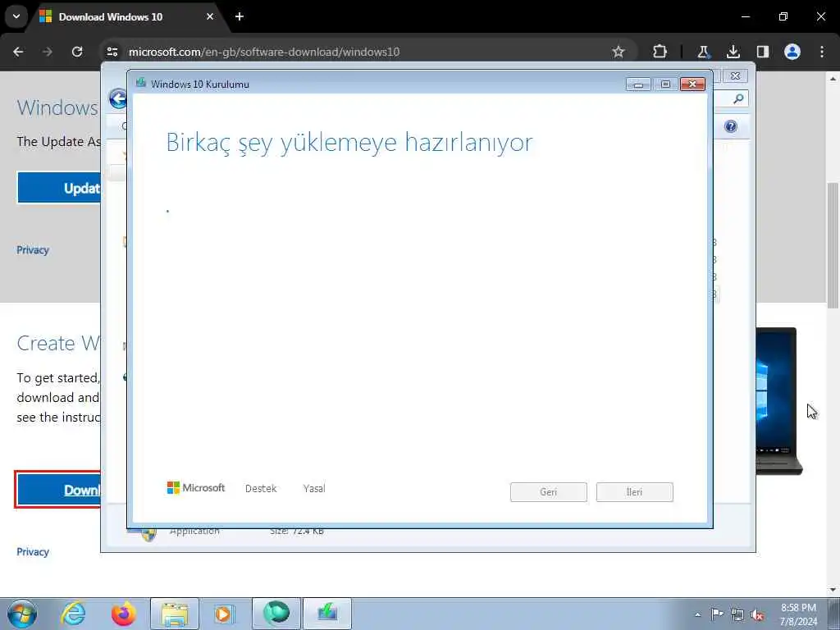
Task: Click the İleri button in setup
Action: pyautogui.click(x=634, y=492)
